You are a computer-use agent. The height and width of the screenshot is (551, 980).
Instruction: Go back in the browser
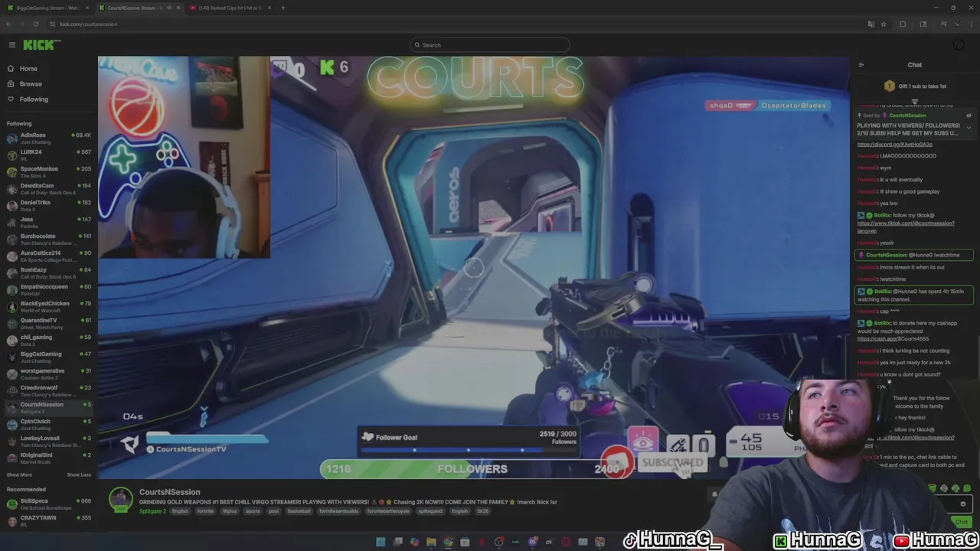(x=8, y=24)
